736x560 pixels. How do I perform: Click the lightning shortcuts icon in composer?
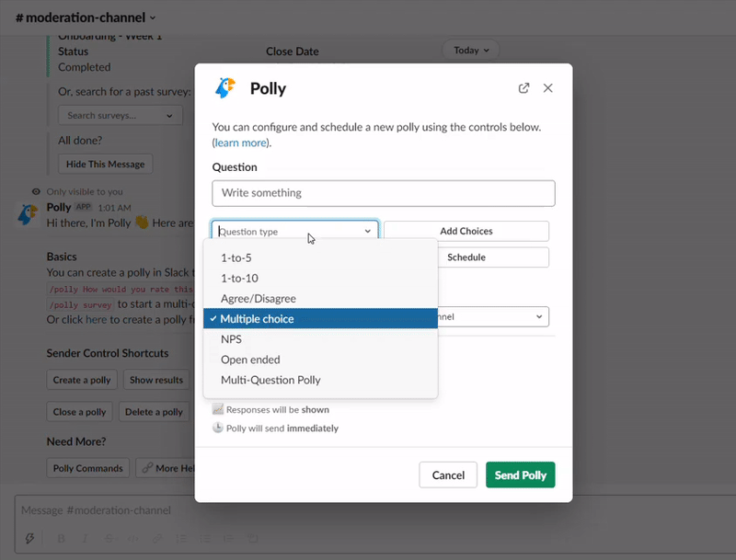[29, 539]
